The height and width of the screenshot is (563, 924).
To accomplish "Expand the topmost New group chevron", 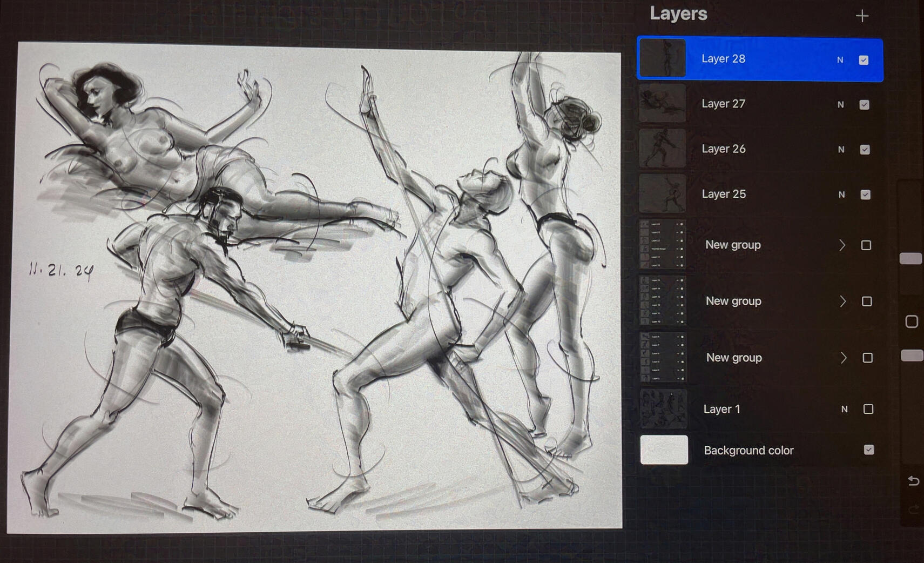I will pyautogui.click(x=842, y=245).
